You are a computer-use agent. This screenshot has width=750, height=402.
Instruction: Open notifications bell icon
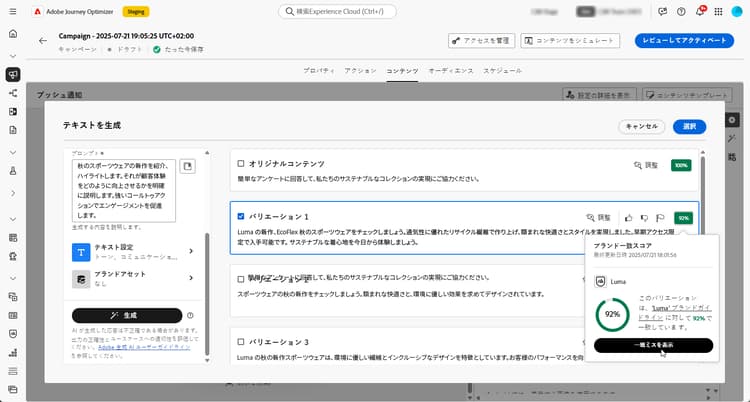(x=700, y=11)
